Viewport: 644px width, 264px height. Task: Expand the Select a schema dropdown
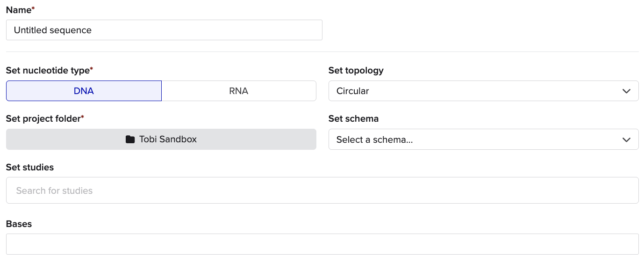point(483,140)
